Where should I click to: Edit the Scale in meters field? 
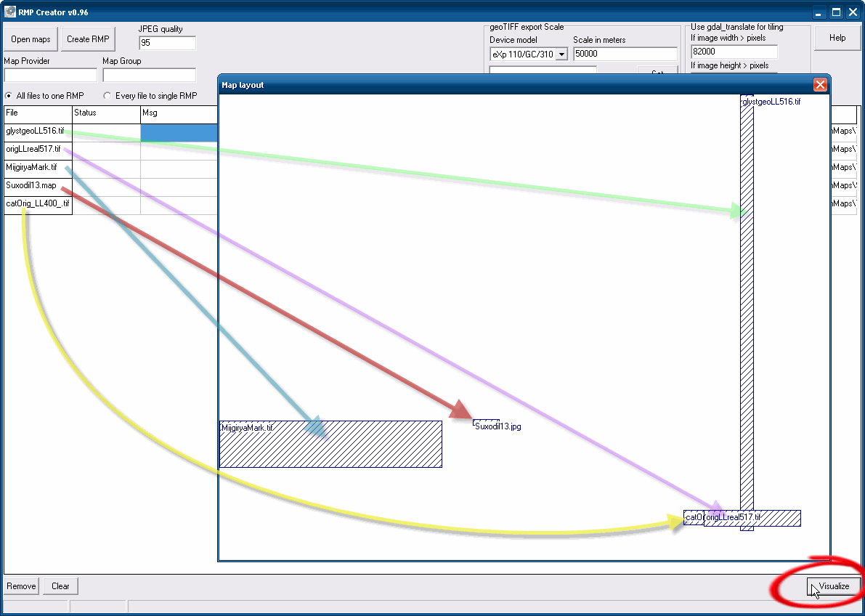click(x=625, y=54)
